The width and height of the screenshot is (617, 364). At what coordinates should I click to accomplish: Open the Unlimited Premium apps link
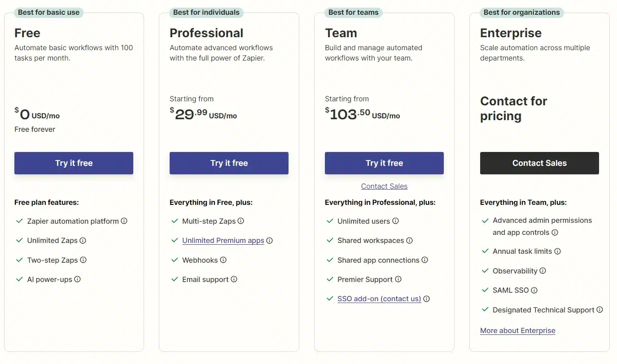223,240
